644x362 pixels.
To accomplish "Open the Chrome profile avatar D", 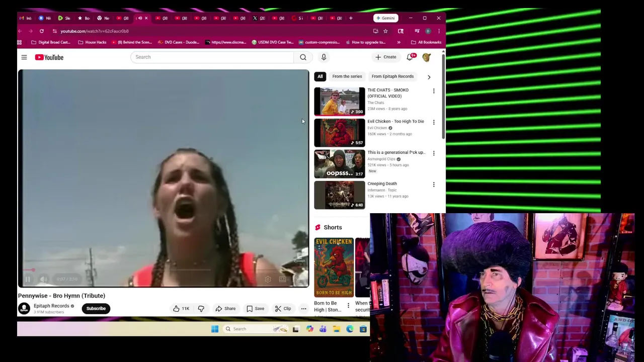I will [428, 31].
